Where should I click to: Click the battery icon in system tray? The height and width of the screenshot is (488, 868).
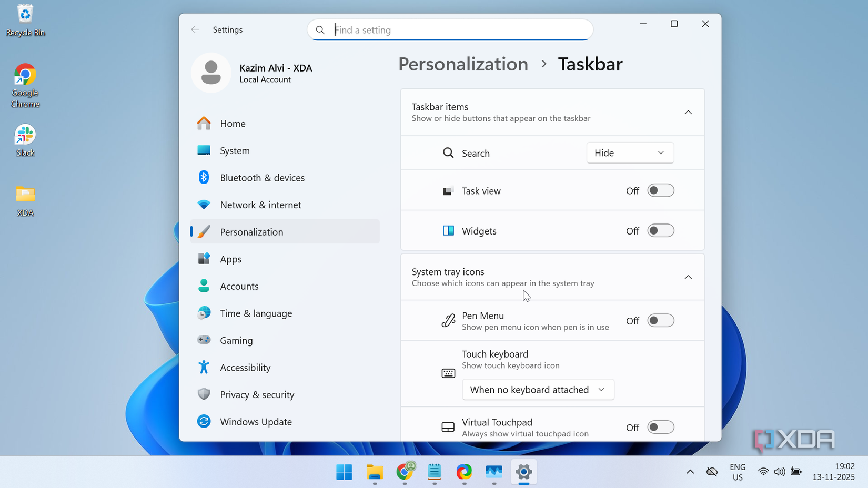tap(796, 472)
